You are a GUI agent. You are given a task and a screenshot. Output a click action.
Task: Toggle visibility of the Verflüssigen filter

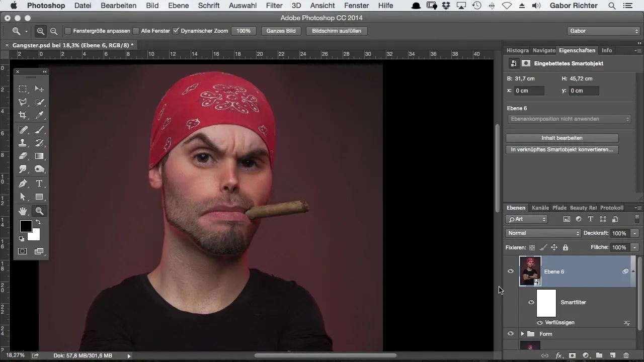[x=540, y=323]
